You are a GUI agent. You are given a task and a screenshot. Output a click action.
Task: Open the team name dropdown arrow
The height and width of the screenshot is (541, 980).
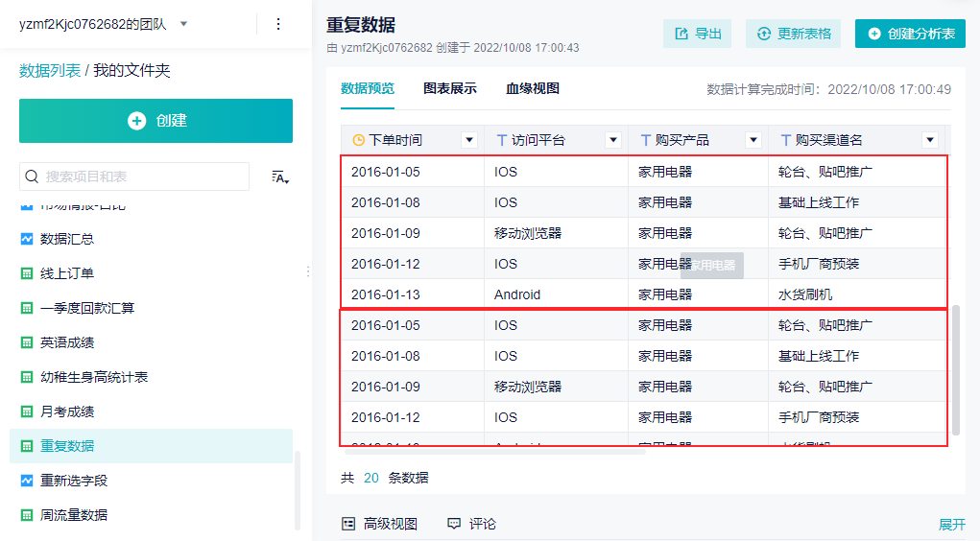(184, 24)
